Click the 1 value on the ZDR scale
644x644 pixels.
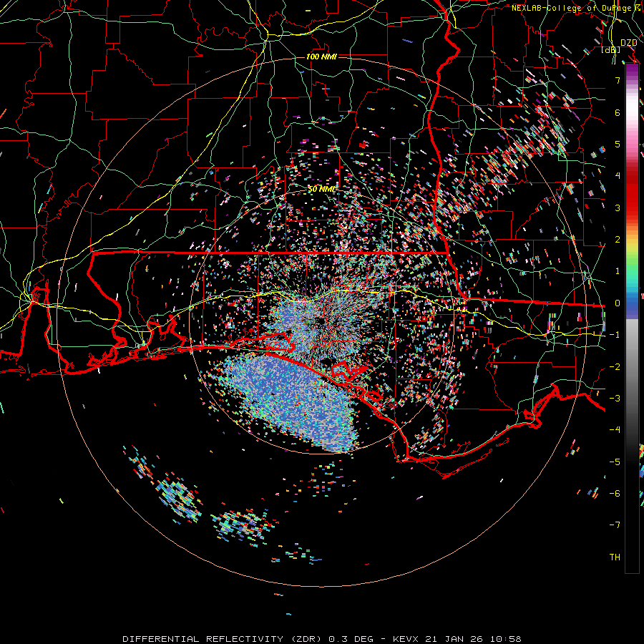click(x=618, y=271)
